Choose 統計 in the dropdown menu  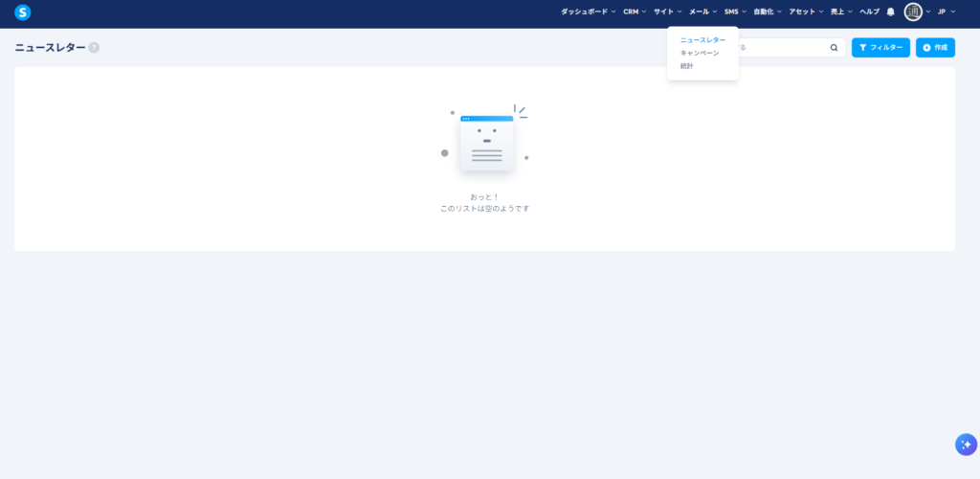pos(687,66)
